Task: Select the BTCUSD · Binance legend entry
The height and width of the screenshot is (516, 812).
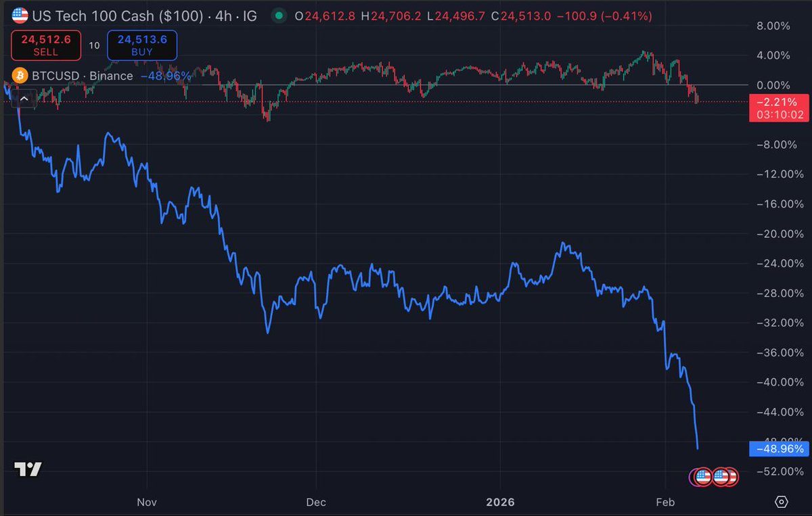Action: tap(83, 76)
